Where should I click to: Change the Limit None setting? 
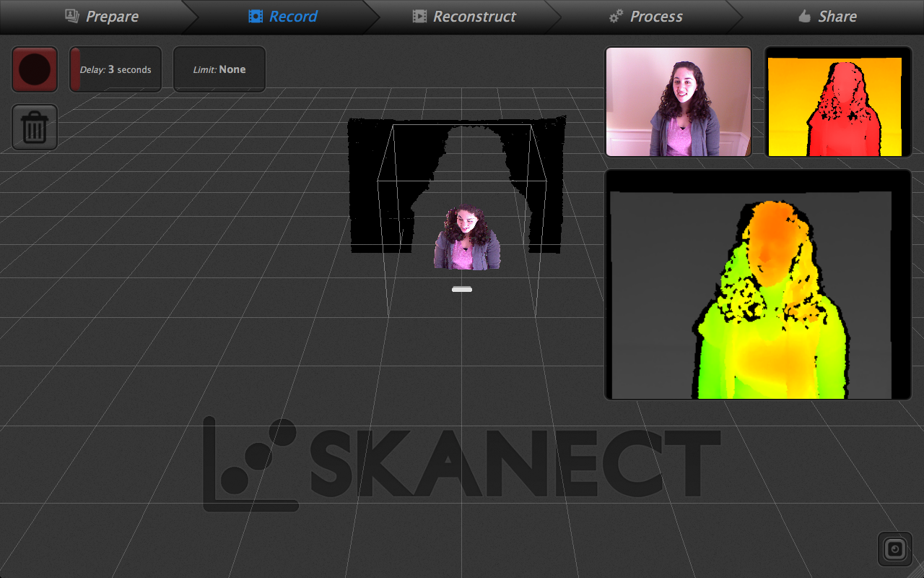point(219,69)
